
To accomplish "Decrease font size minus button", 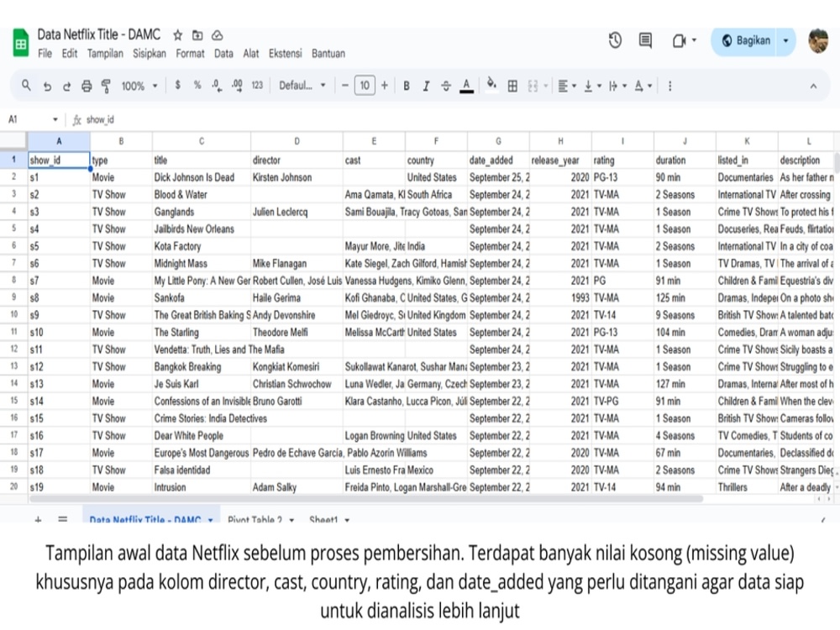I will click(x=345, y=85).
